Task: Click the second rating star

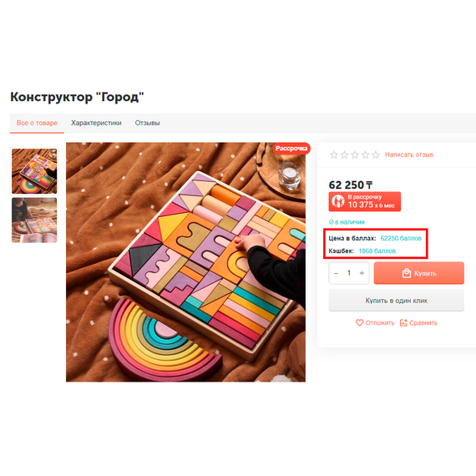Action: click(x=344, y=154)
